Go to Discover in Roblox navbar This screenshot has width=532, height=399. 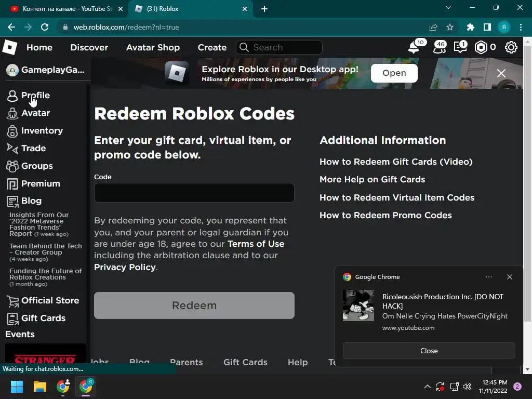point(89,47)
